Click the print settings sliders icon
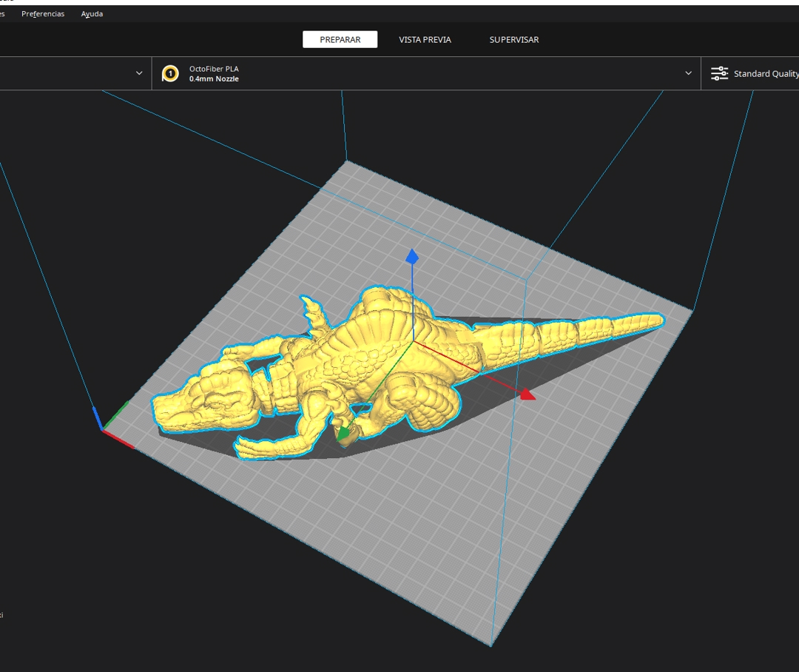799x672 pixels. [x=719, y=73]
